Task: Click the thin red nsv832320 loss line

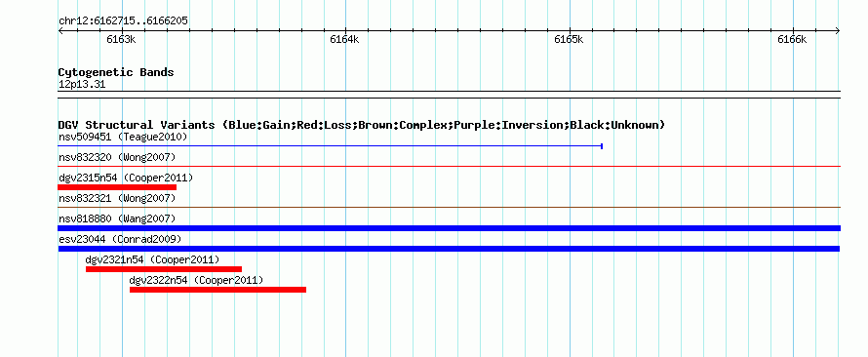Action: [449, 166]
